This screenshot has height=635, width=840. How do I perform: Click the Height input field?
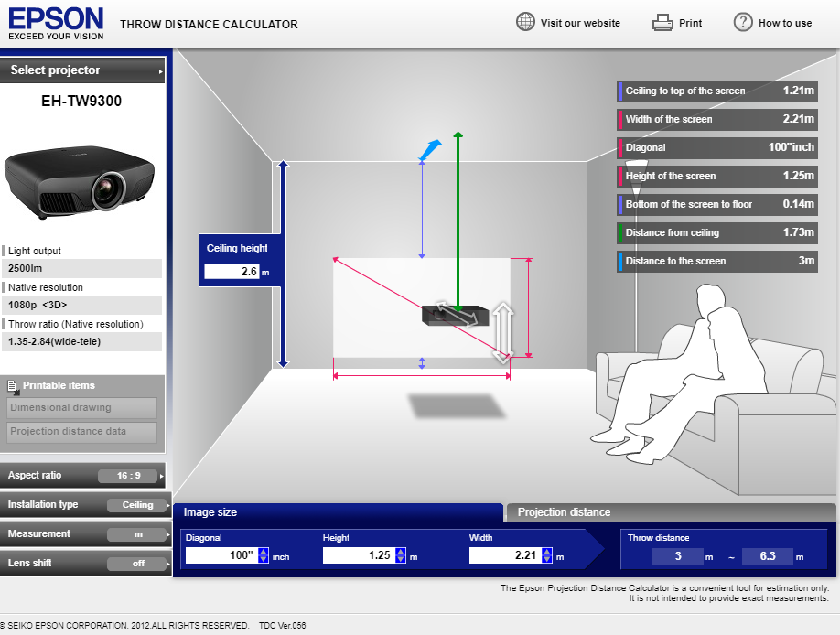click(359, 555)
